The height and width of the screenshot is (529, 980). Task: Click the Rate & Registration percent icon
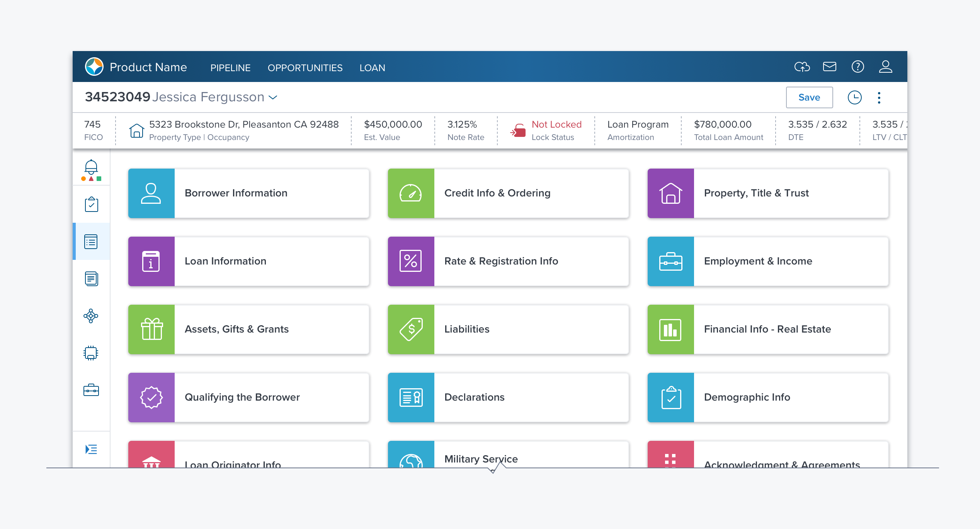[411, 261]
